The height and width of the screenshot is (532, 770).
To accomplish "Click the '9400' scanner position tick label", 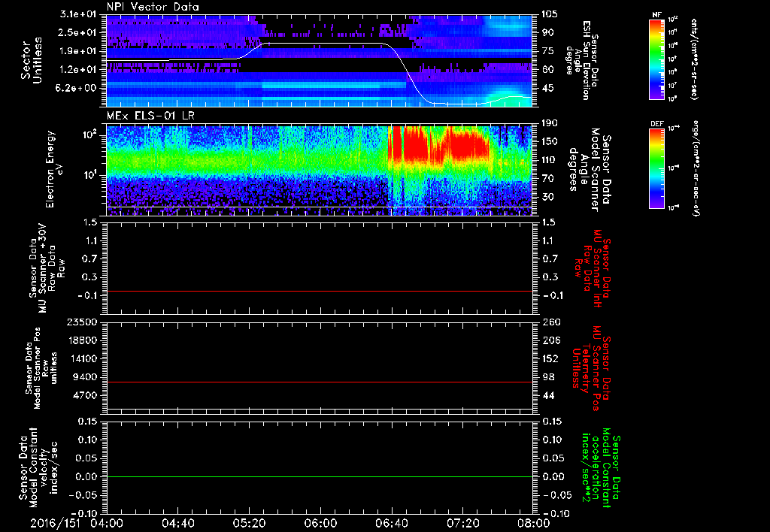I will 85,377.
